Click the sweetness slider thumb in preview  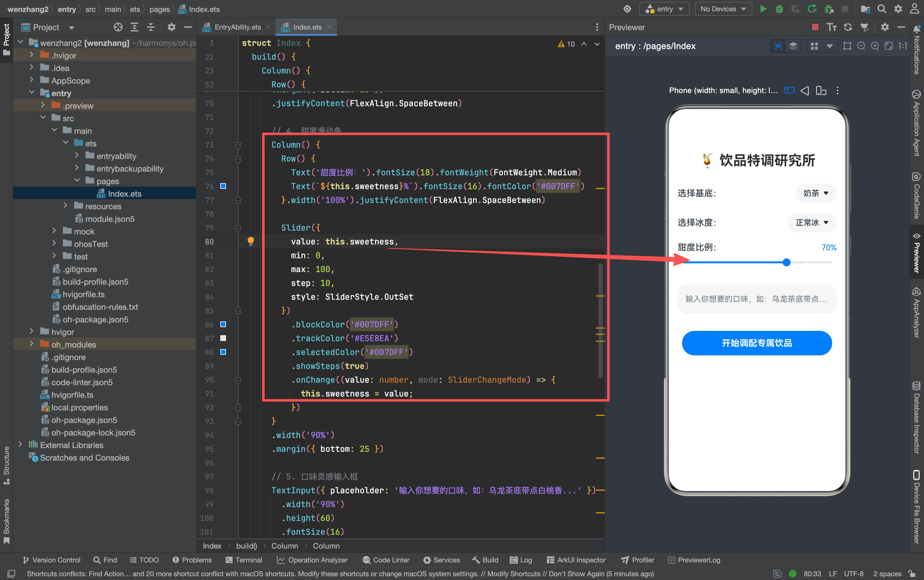point(786,262)
